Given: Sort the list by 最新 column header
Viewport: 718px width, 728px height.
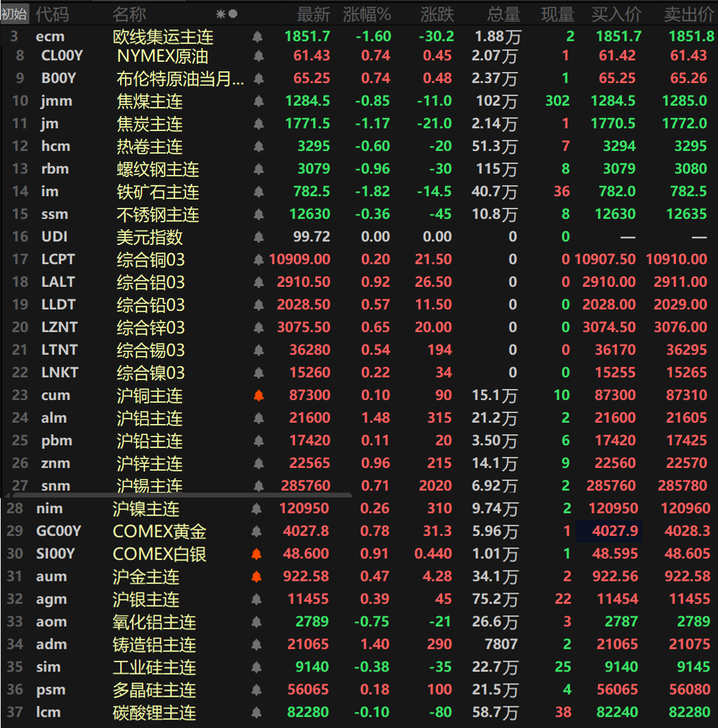Looking at the screenshot, I should pyautogui.click(x=313, y=14).
